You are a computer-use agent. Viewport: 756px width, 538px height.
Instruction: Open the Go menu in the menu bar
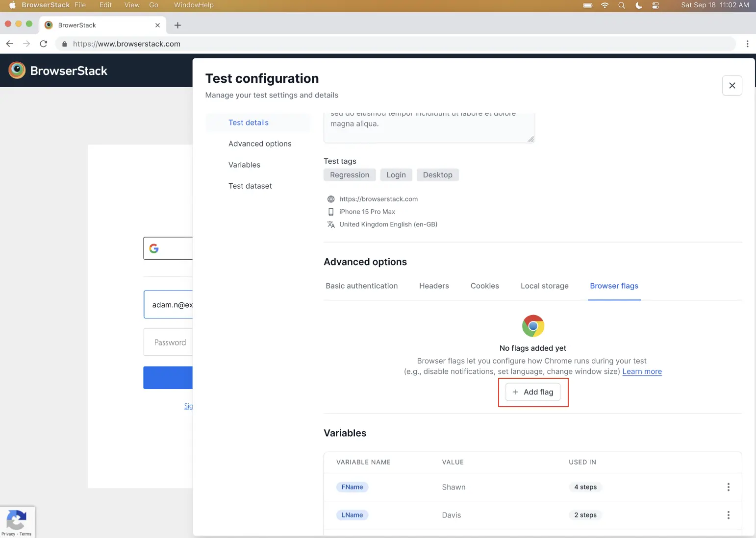(153, 5)
